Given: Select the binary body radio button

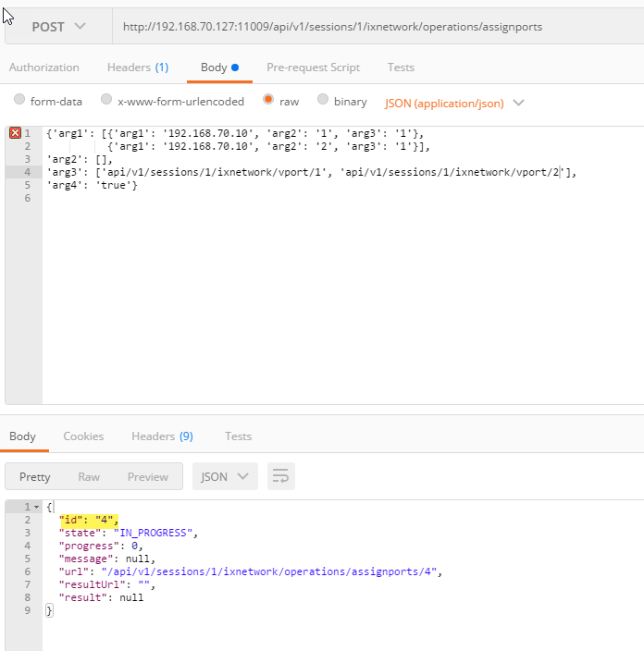Looking at the screenshot, I should (323, 101).
